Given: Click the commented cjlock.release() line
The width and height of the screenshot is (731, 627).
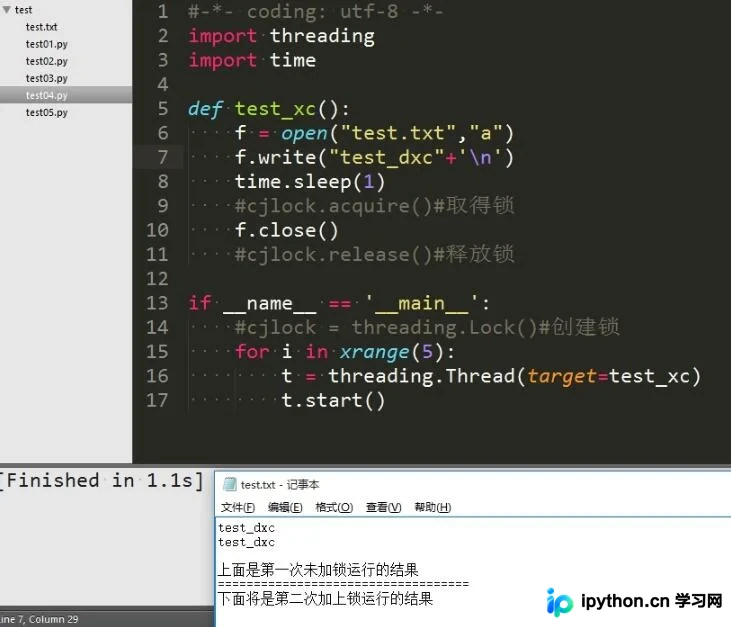Looking at the screenshot, I should [x=374, y=255].
